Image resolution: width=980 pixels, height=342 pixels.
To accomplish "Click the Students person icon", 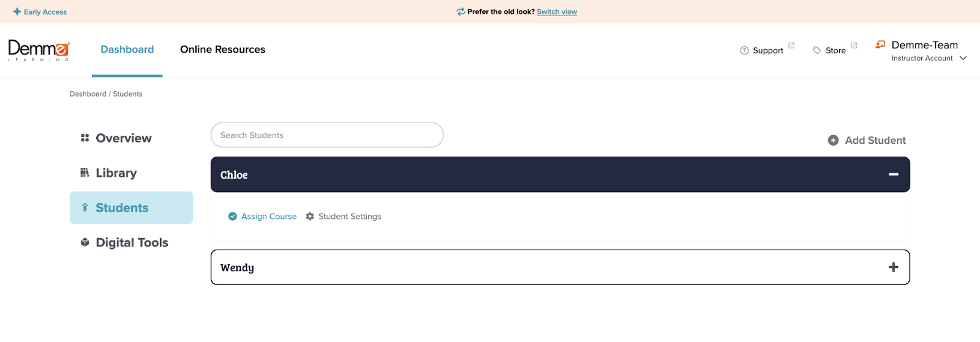I will (85, 207).
